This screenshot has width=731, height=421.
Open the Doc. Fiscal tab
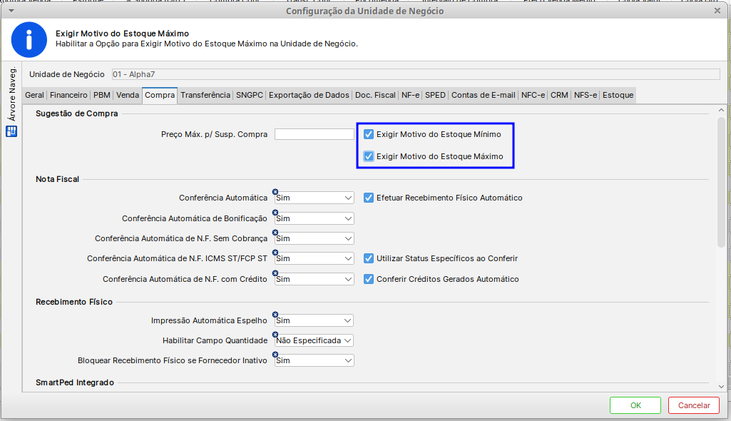click(376, 95)
